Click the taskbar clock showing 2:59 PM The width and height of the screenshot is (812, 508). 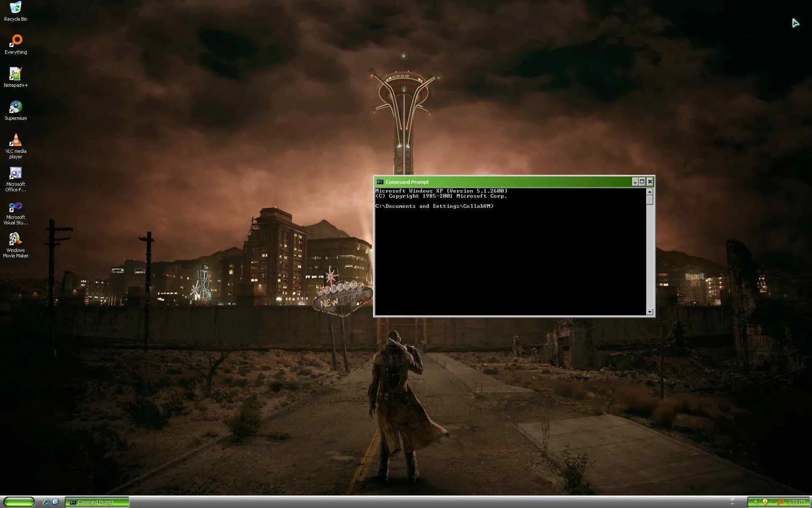click(796, 502)
